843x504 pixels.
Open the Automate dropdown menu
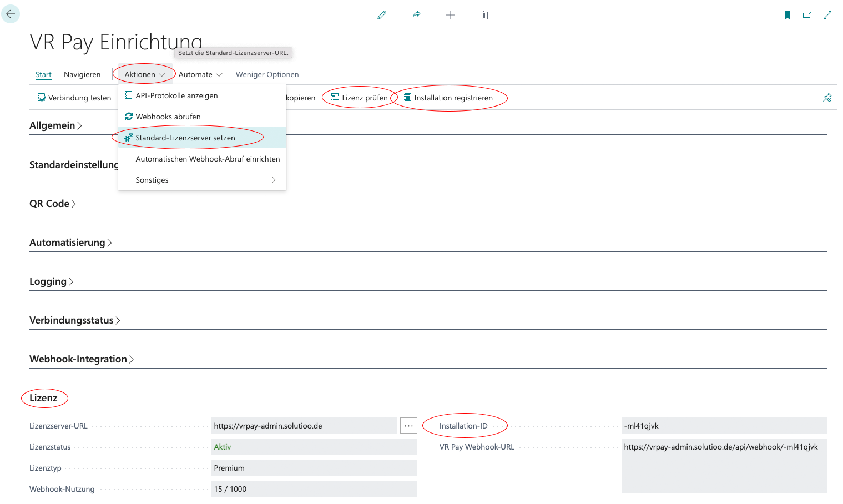point(200,74)
